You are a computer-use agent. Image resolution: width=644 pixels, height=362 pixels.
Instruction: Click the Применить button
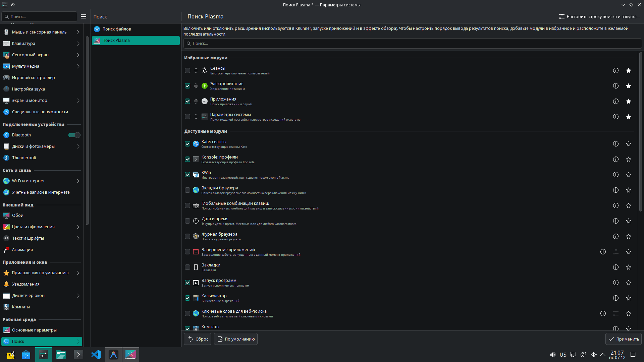pyautogui.click(x=623, y=339)
